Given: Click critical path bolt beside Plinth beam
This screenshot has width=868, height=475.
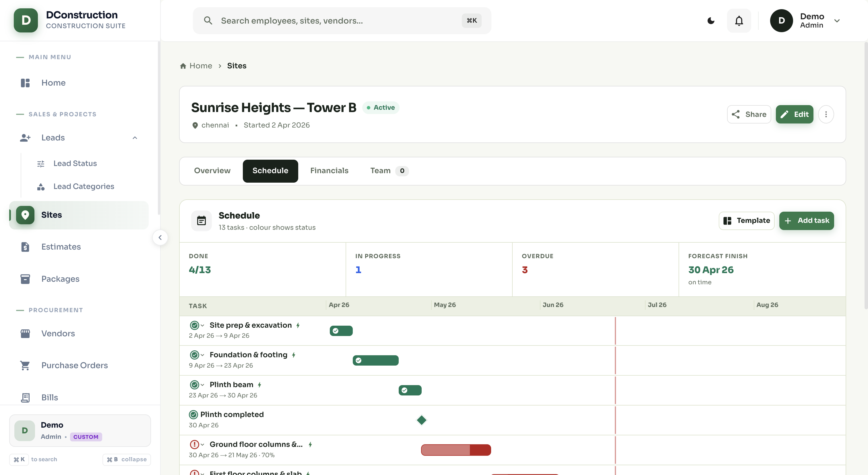Looking at the screenshot, I should 259,385.
